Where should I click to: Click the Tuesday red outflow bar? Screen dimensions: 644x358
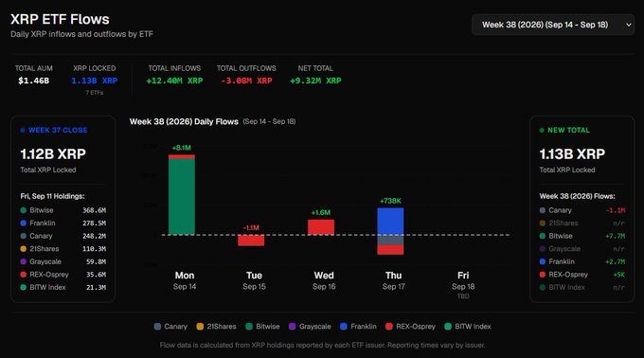pos(251,241)
